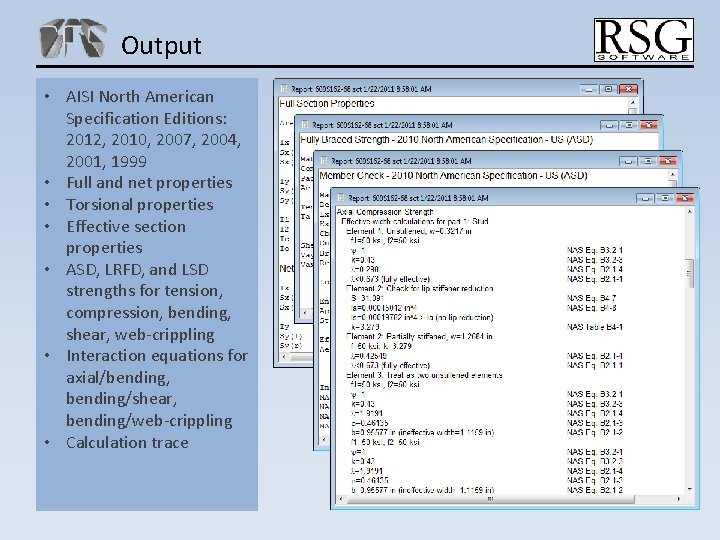Click the CFS logo beside the Output title
The image size is (720, 540).
pos(73,38)
